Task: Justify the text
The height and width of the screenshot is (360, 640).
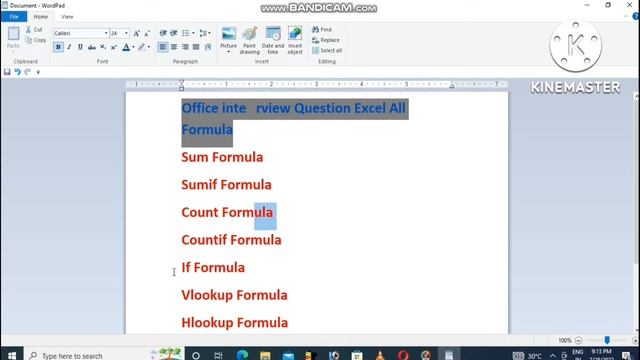Action: (196, 47)
